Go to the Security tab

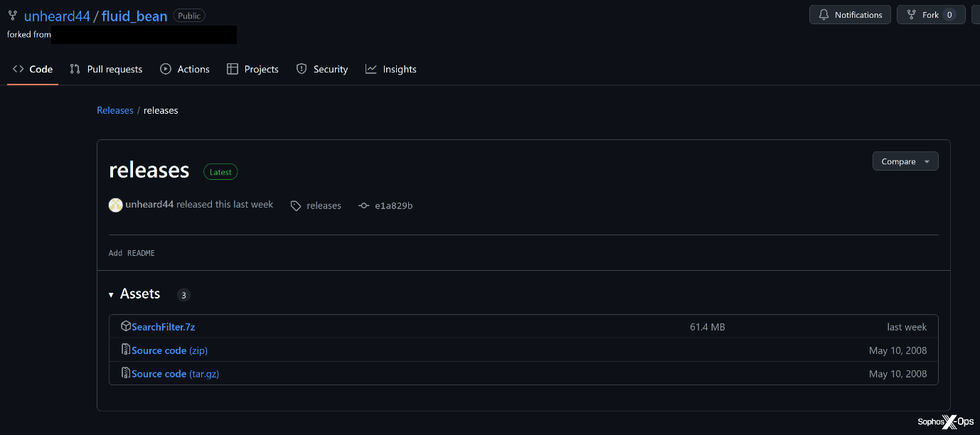point(321,69)
